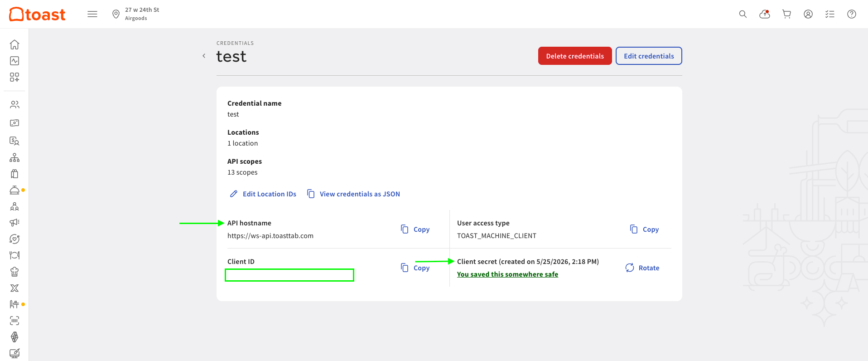This screenshot has height=361, width=868.
Task: Open the xtraCHEF X sidebar icon
Action: click(x=14, y=288)
